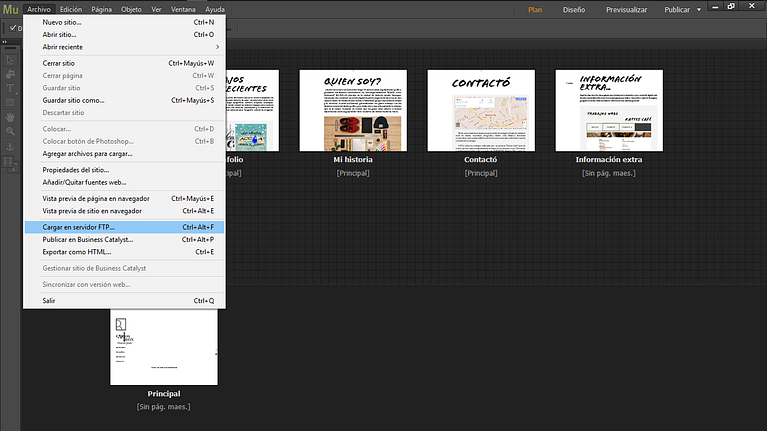Select the Text tool

click(x=11, y=88)
